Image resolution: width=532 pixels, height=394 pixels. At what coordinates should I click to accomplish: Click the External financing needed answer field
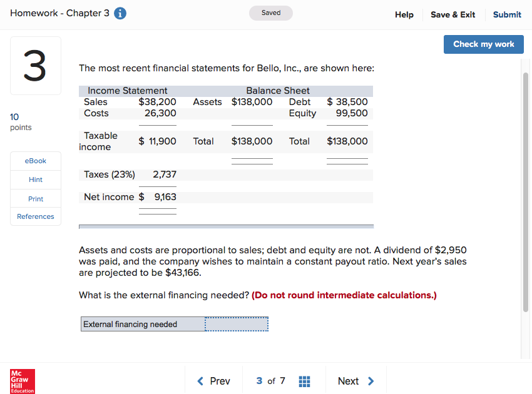[x=236, y=324]
